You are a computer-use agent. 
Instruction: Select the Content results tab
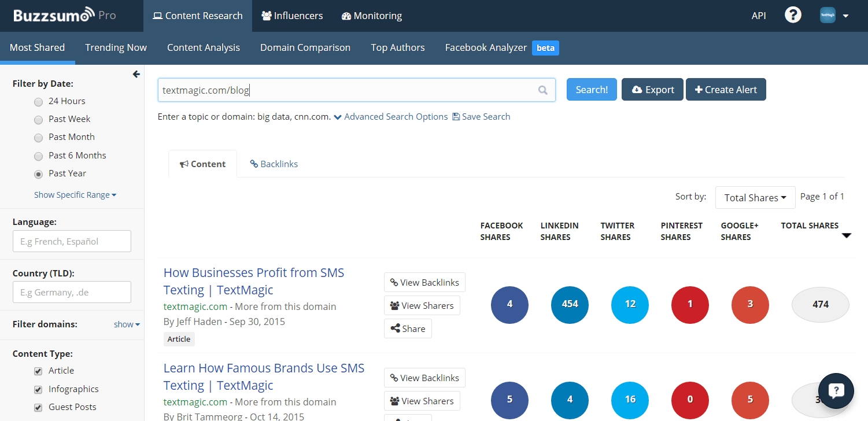(x=202, y=164)
